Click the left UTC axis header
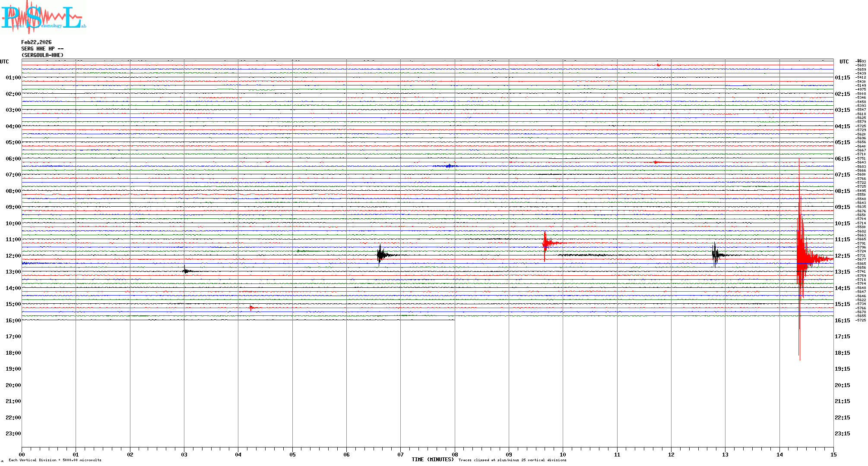Image resolution: width=868 pixels, height=466 pixels. tap(4, 62)
